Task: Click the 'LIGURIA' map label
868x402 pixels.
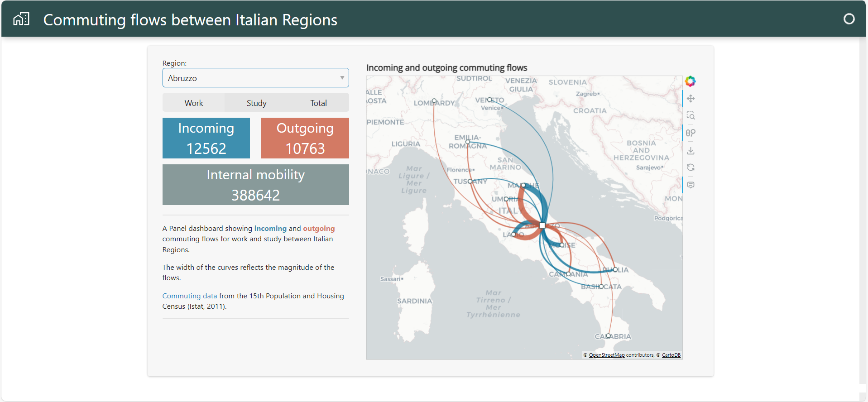Action: pyautogui.click(x=406, y=144)
